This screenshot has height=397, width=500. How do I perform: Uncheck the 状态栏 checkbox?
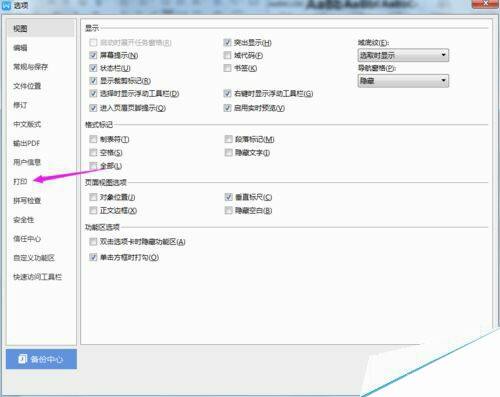point(93,68)
